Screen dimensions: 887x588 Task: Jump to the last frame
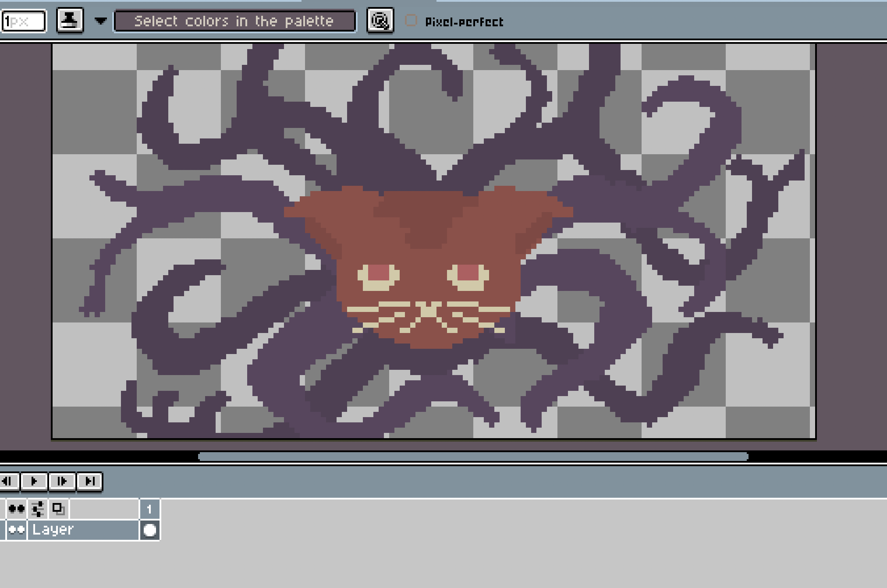tap(90, 481)
